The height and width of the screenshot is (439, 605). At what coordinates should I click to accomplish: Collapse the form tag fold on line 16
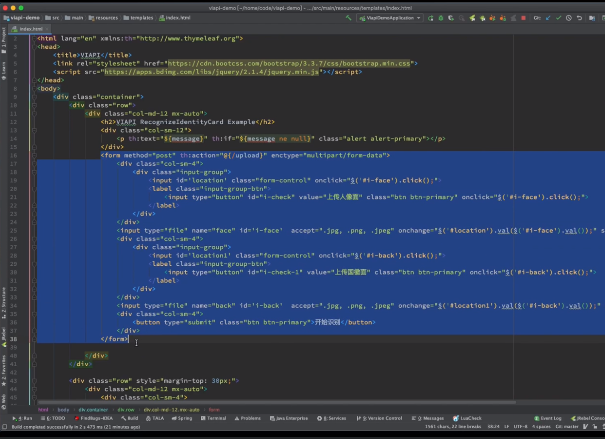pyautogui.click(x=34, y=155)
